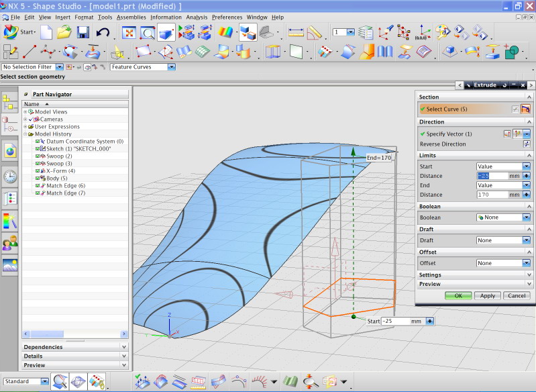The height and width of the screenshot is (392, 536).
Task: Click the New file icon
Action: [x=46, y=32]
